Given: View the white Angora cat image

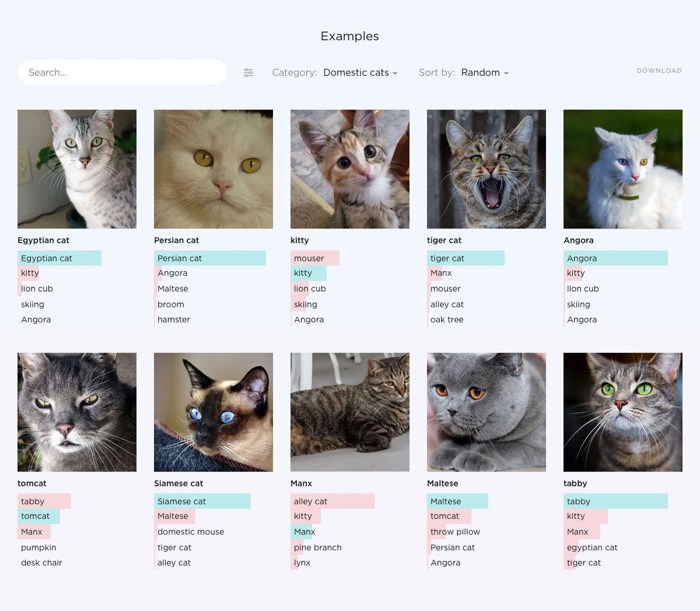Looking at the screenshot, I should tap(623, 169).
